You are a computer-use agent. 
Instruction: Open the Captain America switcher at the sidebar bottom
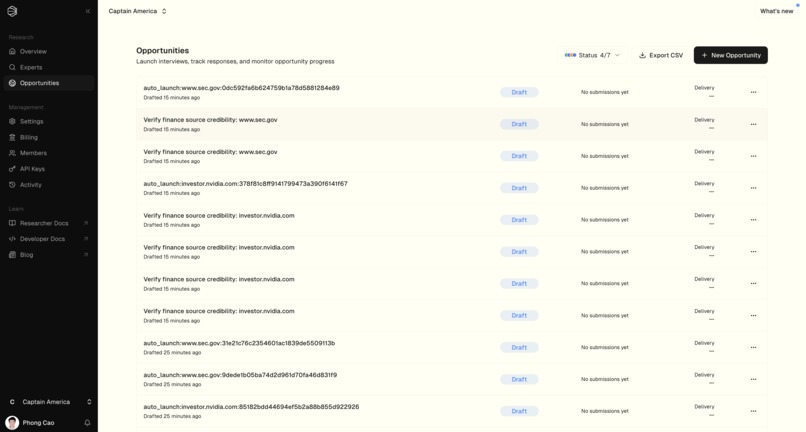coord(49,402)
